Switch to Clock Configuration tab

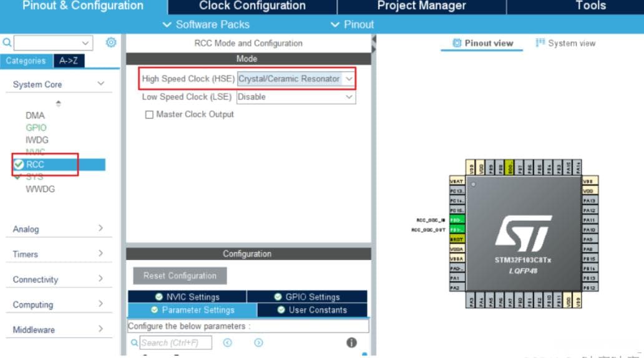(x=252, y=7)
